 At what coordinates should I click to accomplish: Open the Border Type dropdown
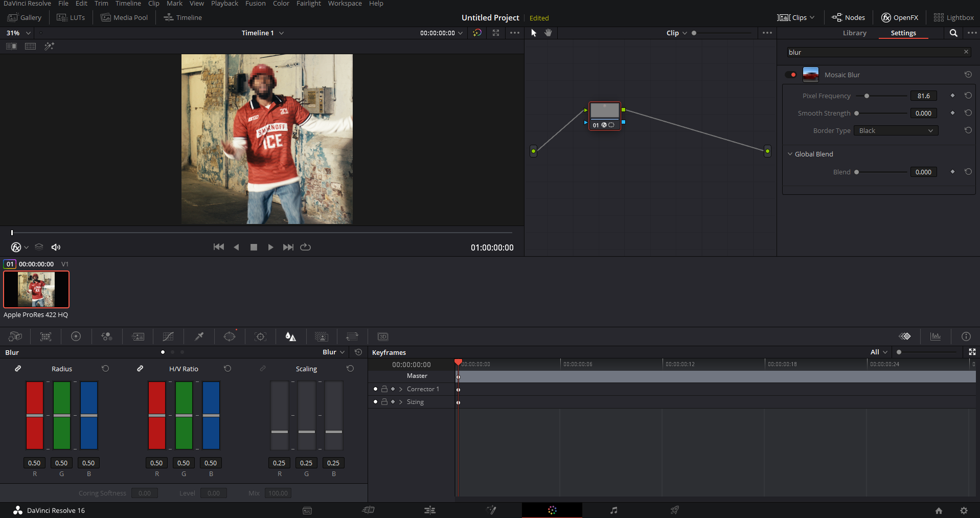pyautogui.click(x=895, y=130)
